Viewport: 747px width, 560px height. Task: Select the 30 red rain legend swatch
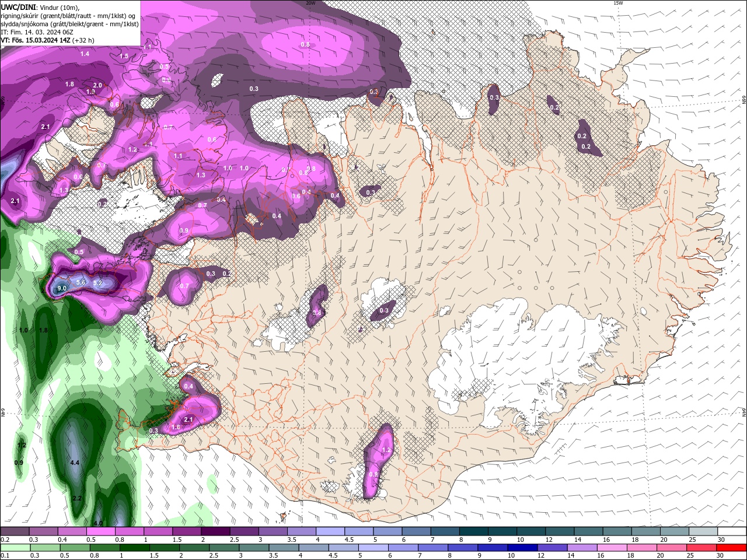pos(731,548)
